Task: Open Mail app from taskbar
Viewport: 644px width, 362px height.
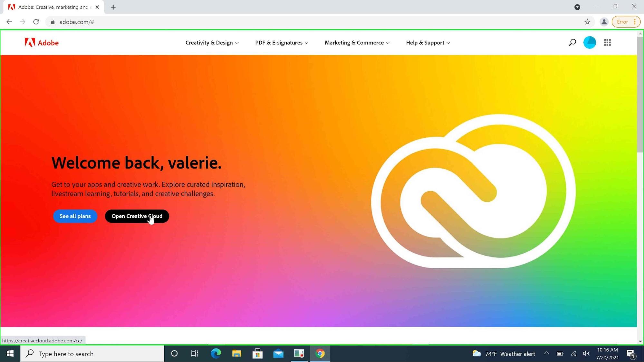Action: coord(278,354)
